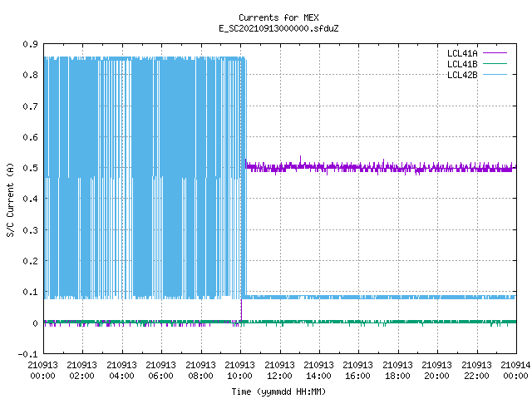Image resolution: width=532 pixels, height=399 pixels.
Task: Click the 0.4 y-axis tick label
Action: [30, 199]
